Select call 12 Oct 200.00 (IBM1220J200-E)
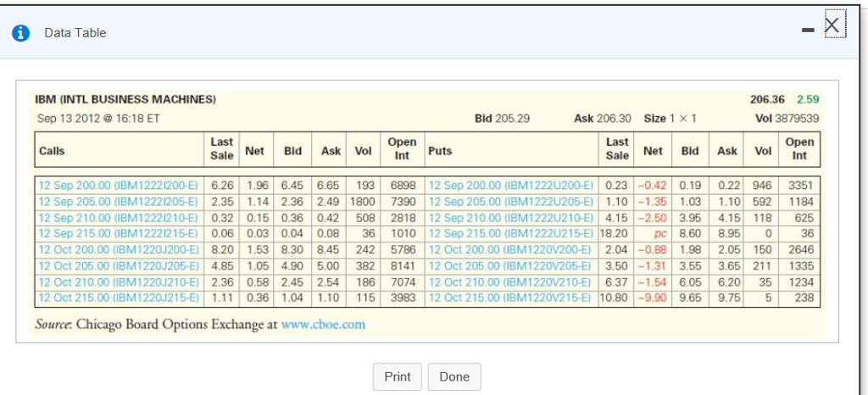Screen dimensions: 868x395 pos(119,249)
